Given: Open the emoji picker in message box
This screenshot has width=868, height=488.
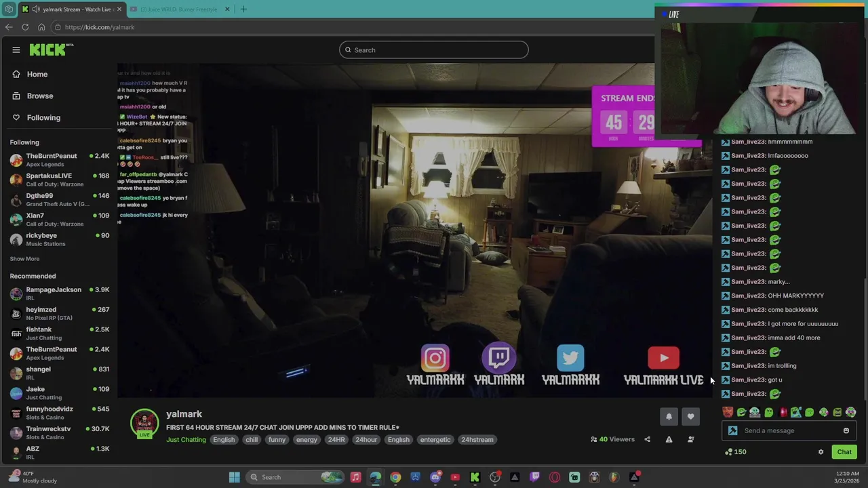Looking at the screenshot, I should pos(846,430).
